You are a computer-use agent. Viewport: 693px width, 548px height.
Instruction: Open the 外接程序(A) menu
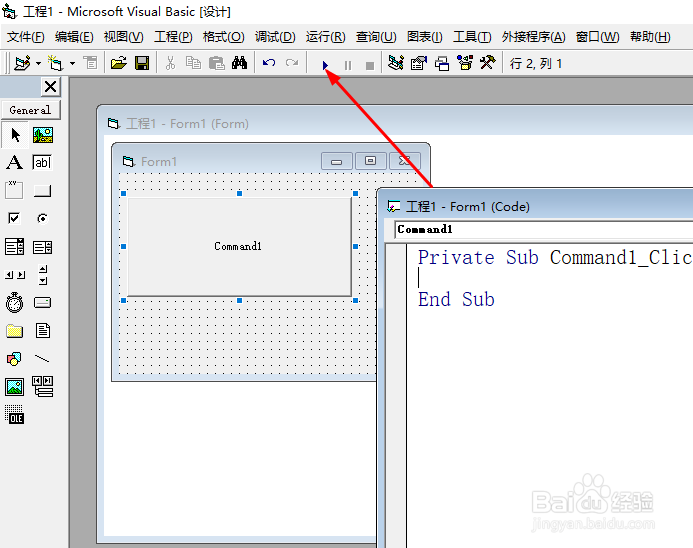pyautogui.click(x=533, y=37)
